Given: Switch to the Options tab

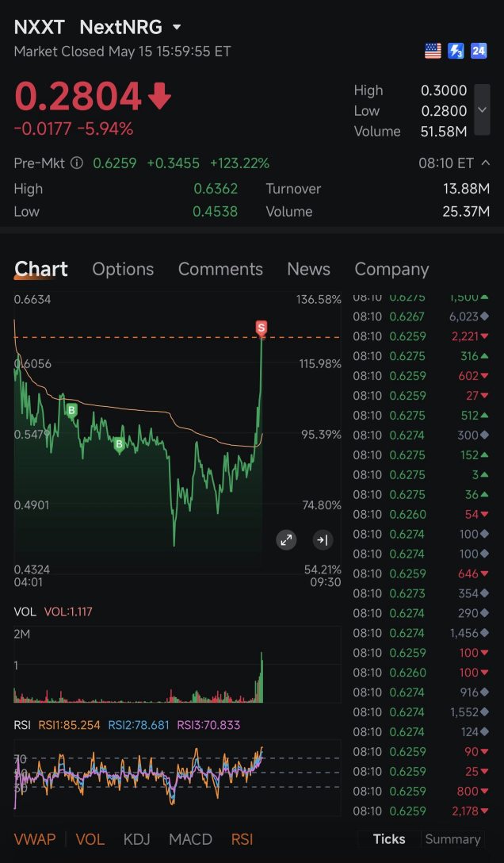Looking at the screenshot, I should (x=123, y=269).
